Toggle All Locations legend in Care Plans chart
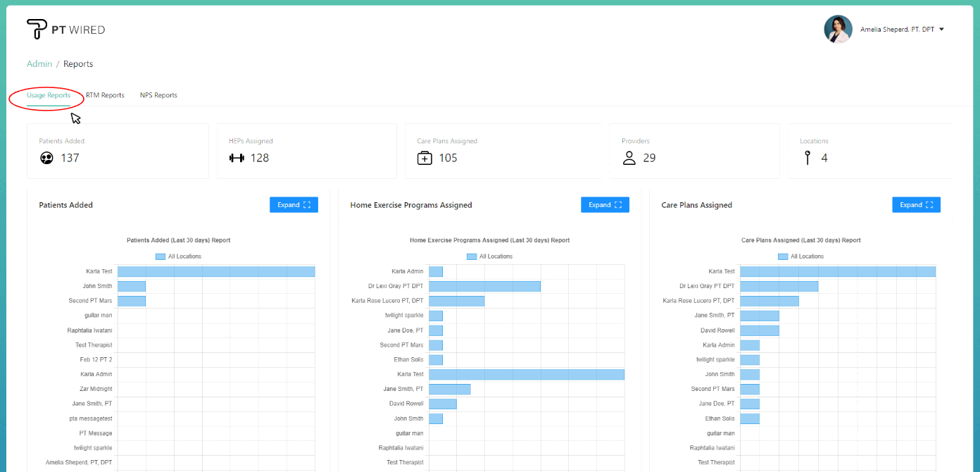Image resolution: width=980 pixels, height=472 pixels. (x=800, y=256)
